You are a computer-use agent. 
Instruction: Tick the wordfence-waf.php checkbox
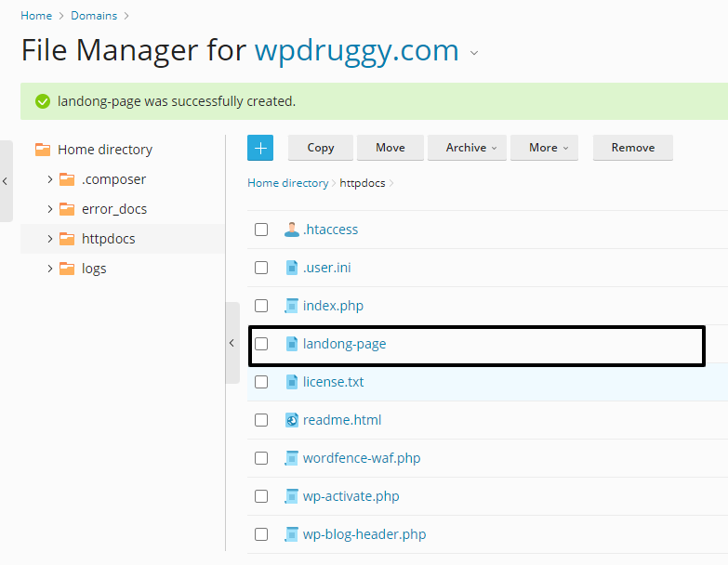point(261,458)
